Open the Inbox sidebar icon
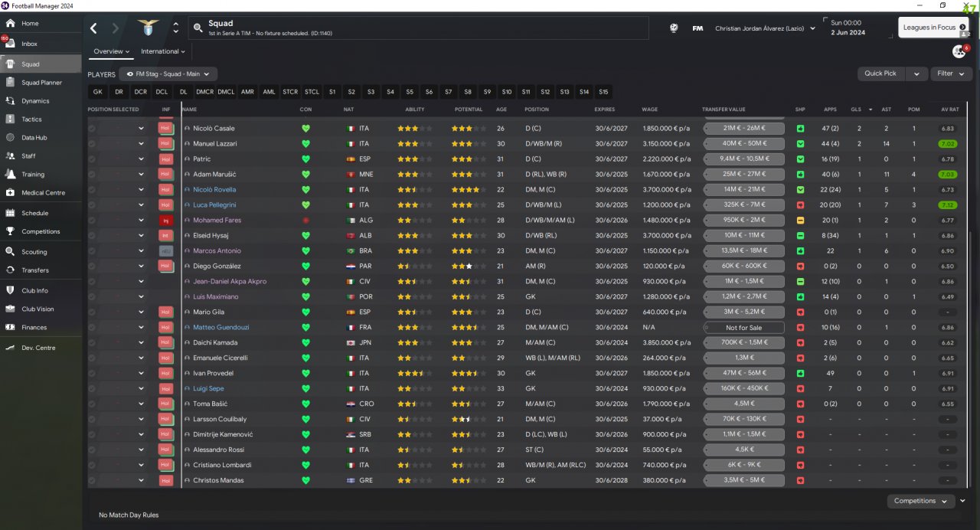The width and height of the screenshot is (980, 530). [10, 44]
